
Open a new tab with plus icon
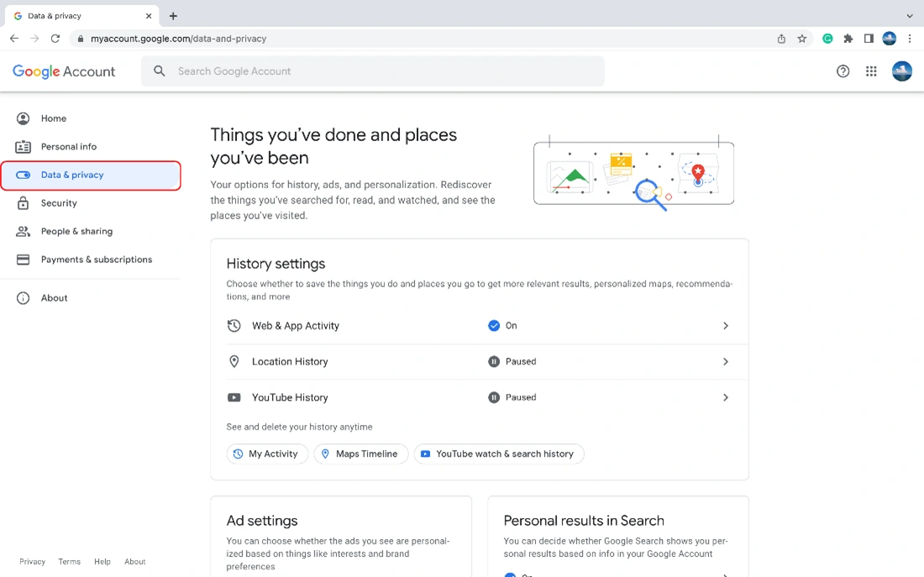[x=173, y=16]
